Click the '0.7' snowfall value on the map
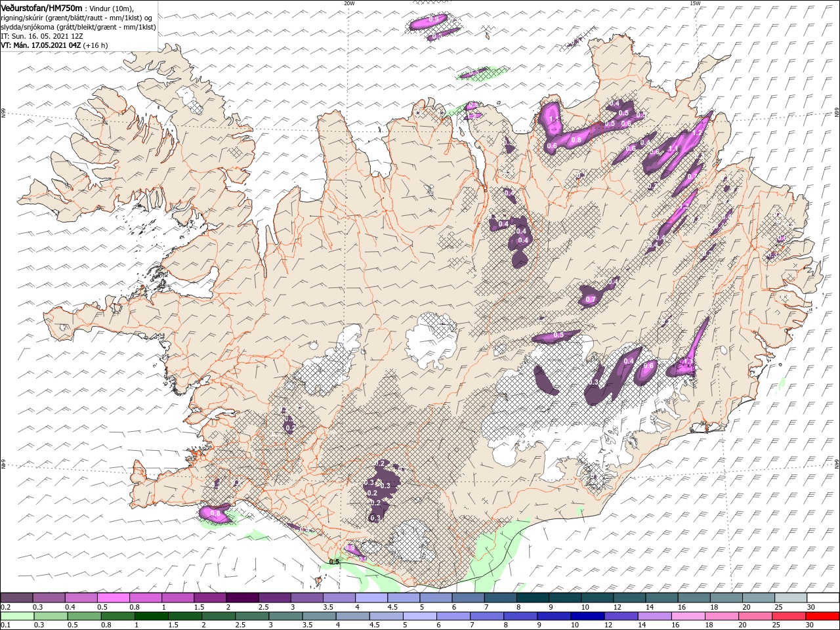Image resolution: width=840 pixels, height=630 pixels. point(590,299)
